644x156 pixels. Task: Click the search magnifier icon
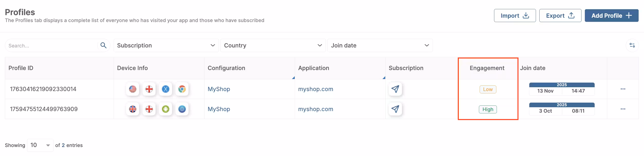[103, 45]
